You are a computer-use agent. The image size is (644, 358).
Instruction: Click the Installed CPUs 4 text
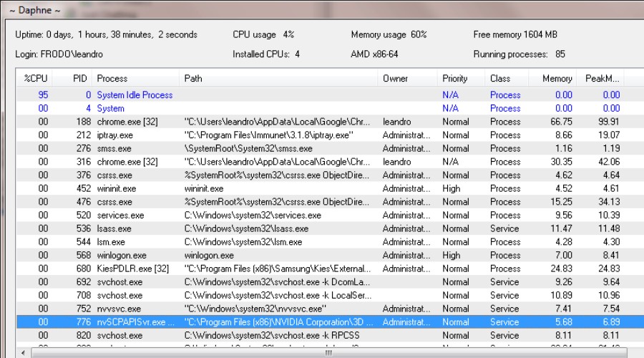coord(266,54)
